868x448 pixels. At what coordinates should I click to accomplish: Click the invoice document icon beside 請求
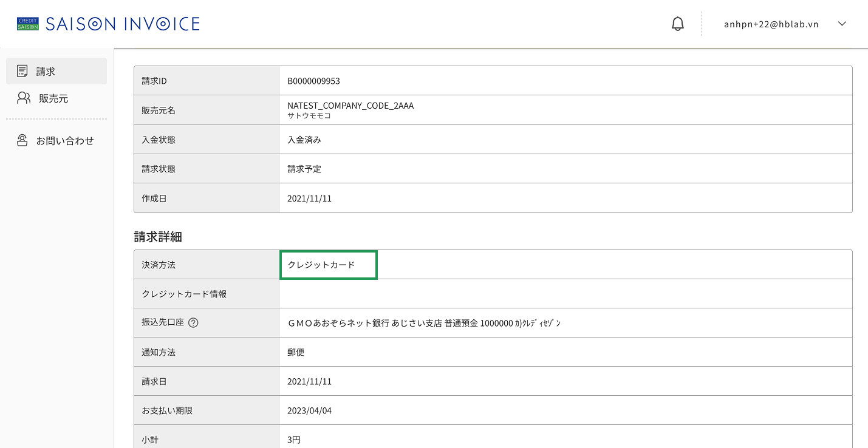coord(22,71)
